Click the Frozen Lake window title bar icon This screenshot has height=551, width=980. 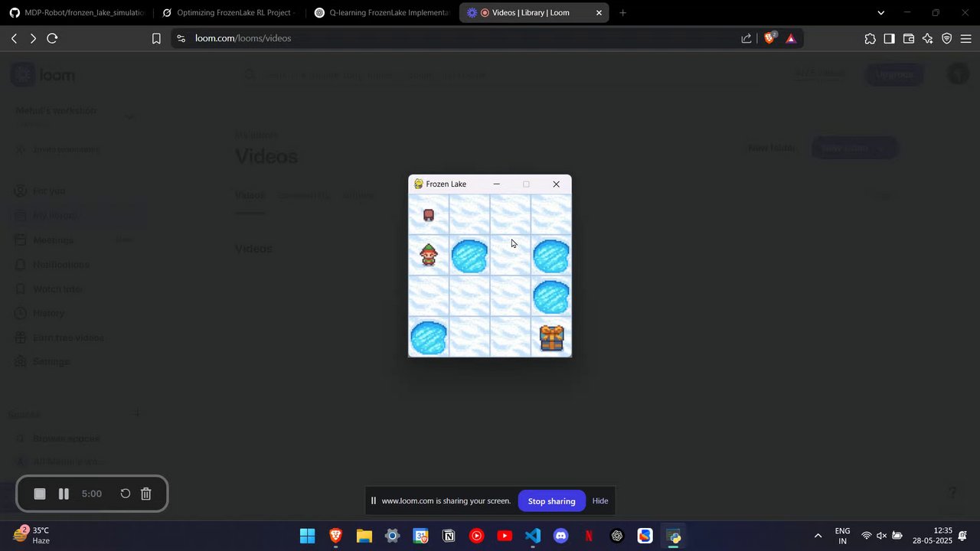coord(419,184)
